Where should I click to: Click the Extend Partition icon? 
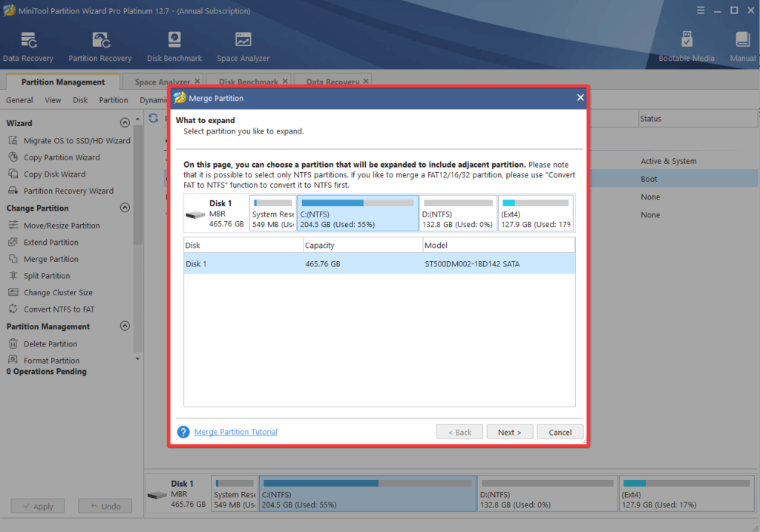[x=13, y=242]
